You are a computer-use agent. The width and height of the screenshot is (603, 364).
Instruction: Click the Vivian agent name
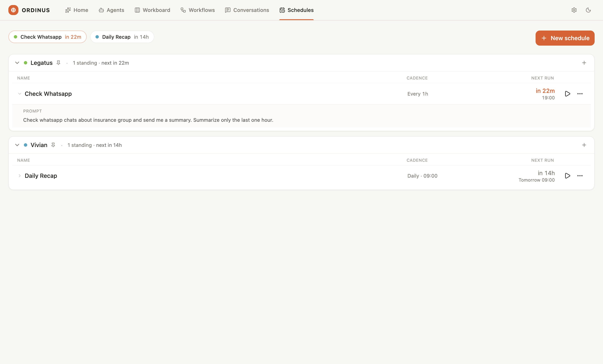[39, 145]
